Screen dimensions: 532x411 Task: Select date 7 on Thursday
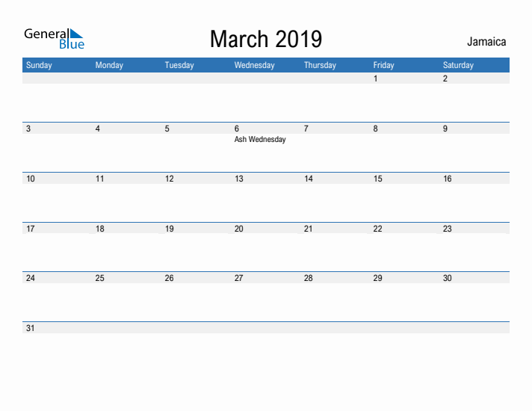point(306,129)
